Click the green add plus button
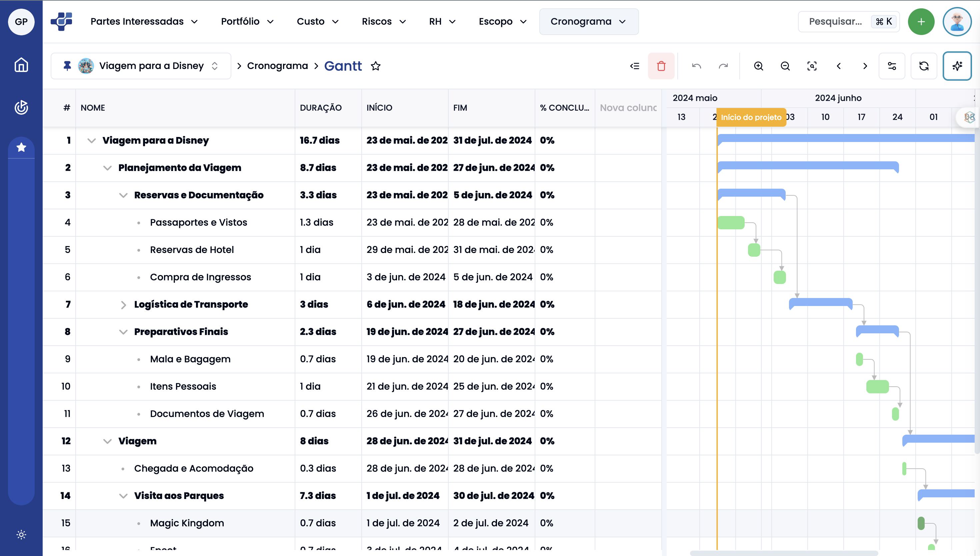Viewport: 980px width, 556px height. 921,21
